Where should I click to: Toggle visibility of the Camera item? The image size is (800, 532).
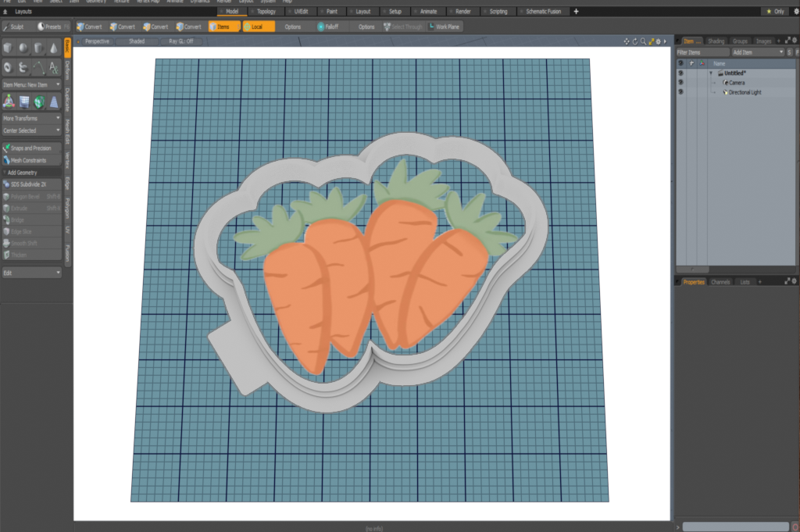click(680, 82)
